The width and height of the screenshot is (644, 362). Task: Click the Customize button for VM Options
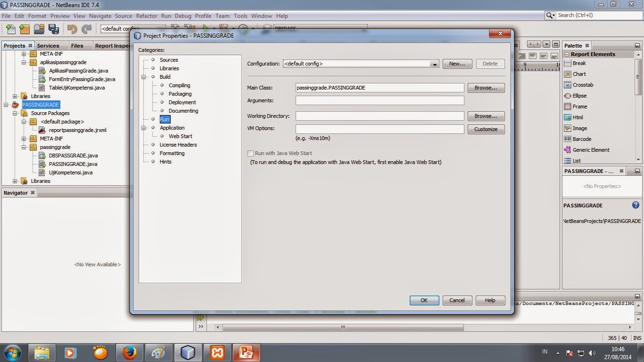tap(486, 129)
